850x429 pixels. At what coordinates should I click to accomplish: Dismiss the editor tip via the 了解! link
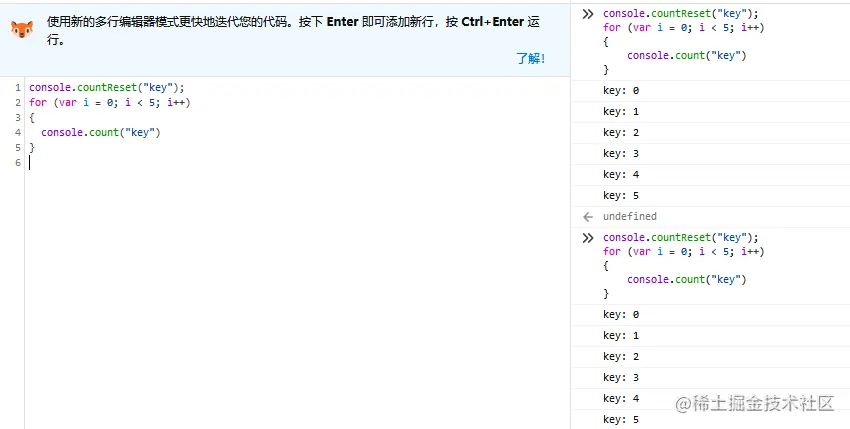(530, 59)
